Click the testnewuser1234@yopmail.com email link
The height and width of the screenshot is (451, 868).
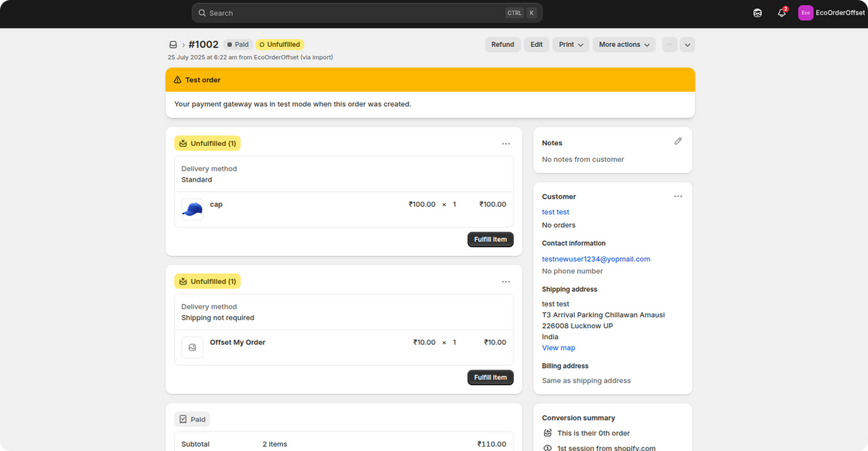(596, 259)
